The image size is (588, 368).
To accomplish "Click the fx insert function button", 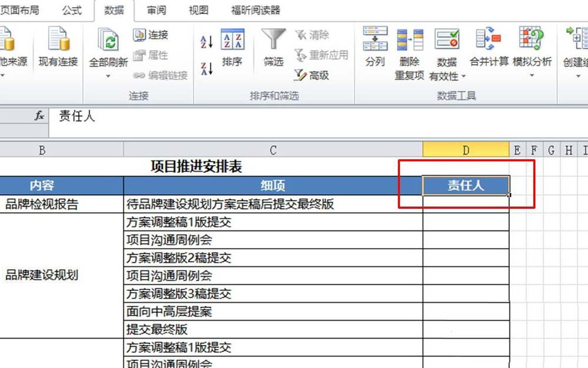I will point(39,116).
